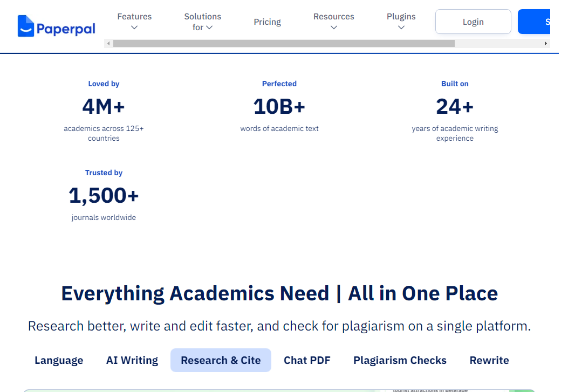Click "years of academic writing experience" caption
568x392 pixels.
455,133
